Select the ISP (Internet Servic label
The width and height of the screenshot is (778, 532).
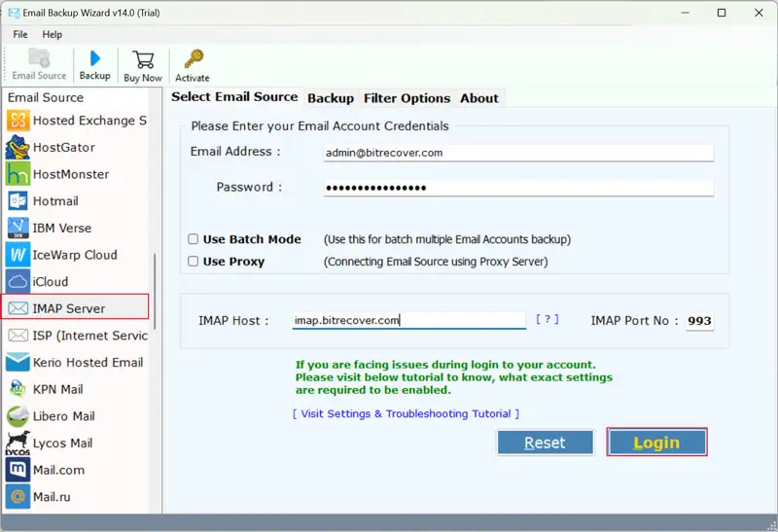pos(90,336)
